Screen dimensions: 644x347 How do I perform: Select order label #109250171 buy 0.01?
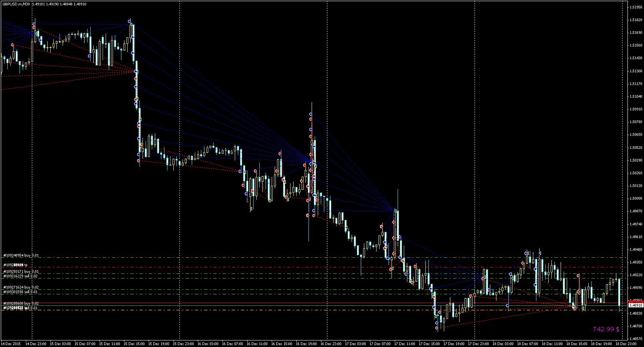pos(21,272)
